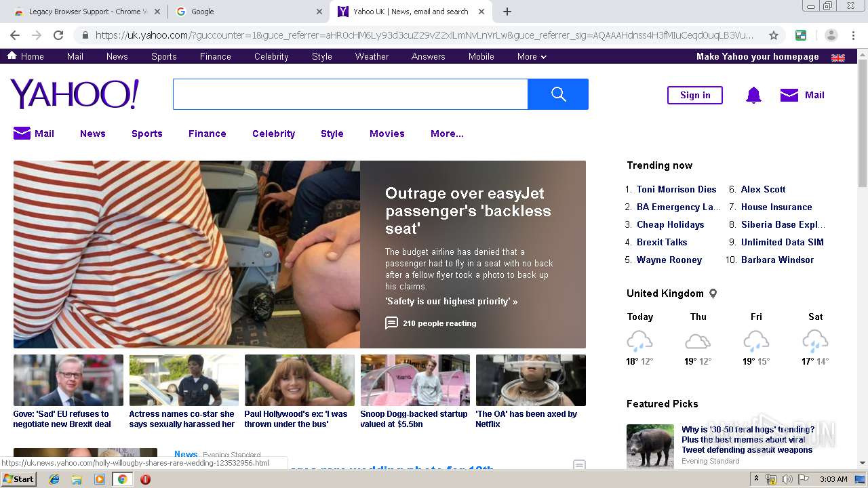Open the media player taskbar icon
Viewport: 868px width, 488px height.
pyautogui.click(x=100, y=479)
